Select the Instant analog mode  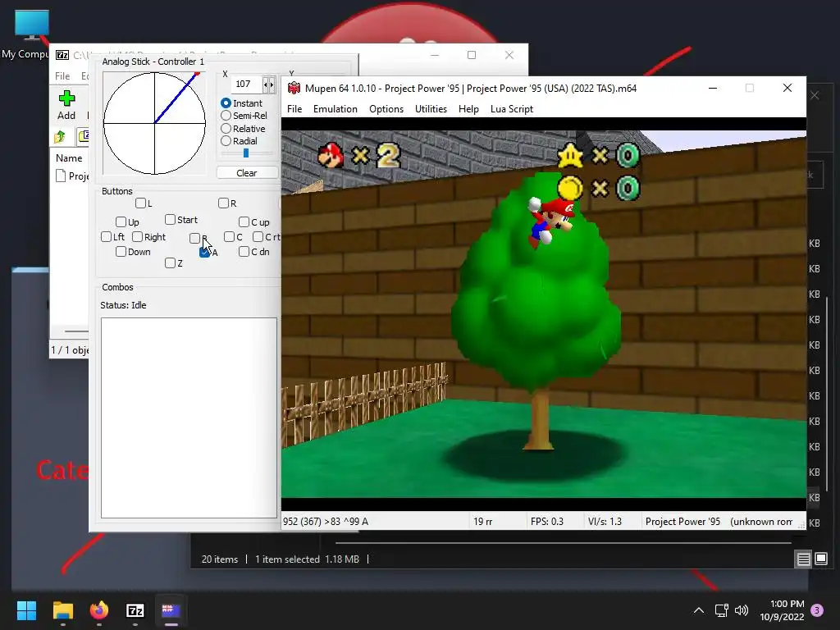[x=226, y=103]
